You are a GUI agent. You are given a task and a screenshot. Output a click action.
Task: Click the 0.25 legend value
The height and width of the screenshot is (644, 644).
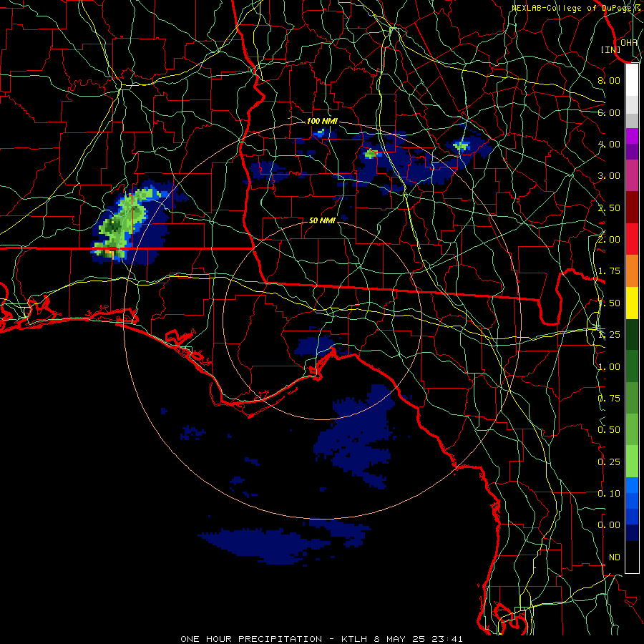click(609, 462)
